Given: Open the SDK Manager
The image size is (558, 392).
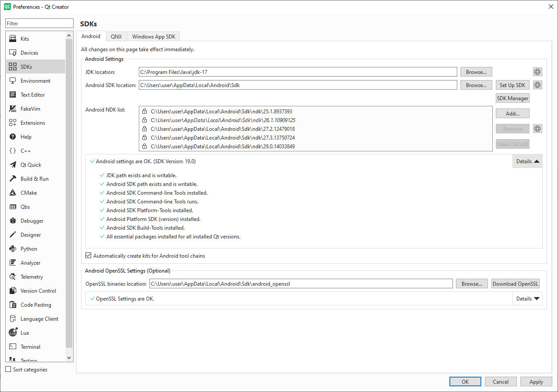Looking at the screenshot, I should (x=512, y=98).
